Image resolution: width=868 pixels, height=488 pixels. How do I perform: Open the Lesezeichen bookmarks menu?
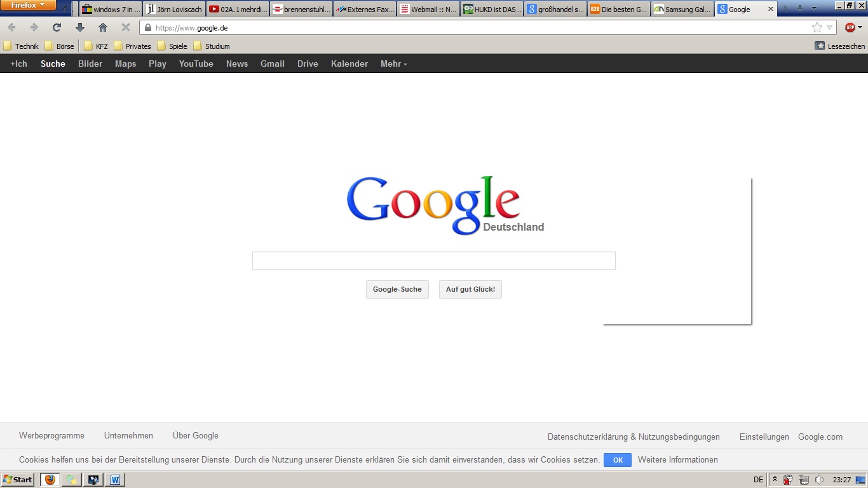(x=840, y=46)
